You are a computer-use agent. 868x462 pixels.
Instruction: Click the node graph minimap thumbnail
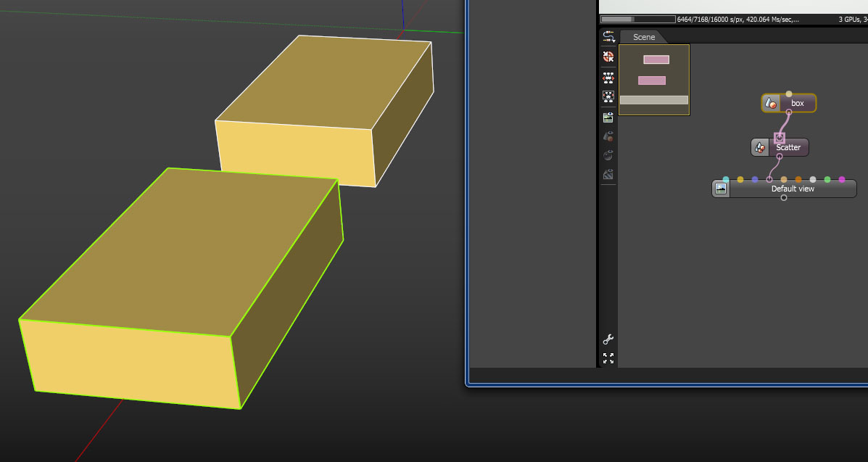pyautogui.click(x=654, y=80)
